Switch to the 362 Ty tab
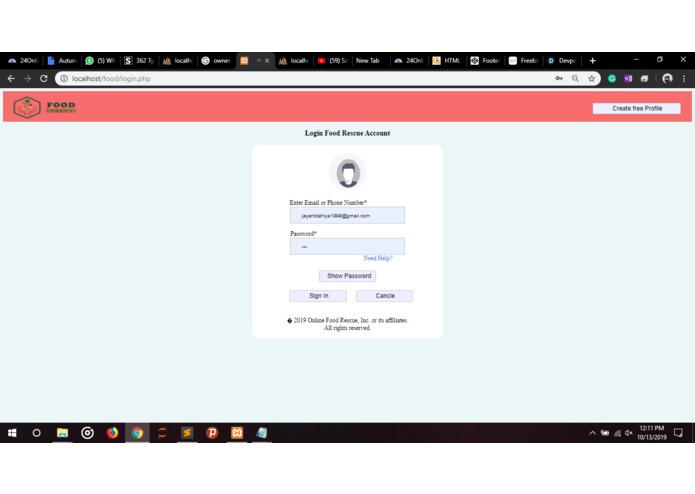This screenshot has height=494, width=695. tap(139, 61)
